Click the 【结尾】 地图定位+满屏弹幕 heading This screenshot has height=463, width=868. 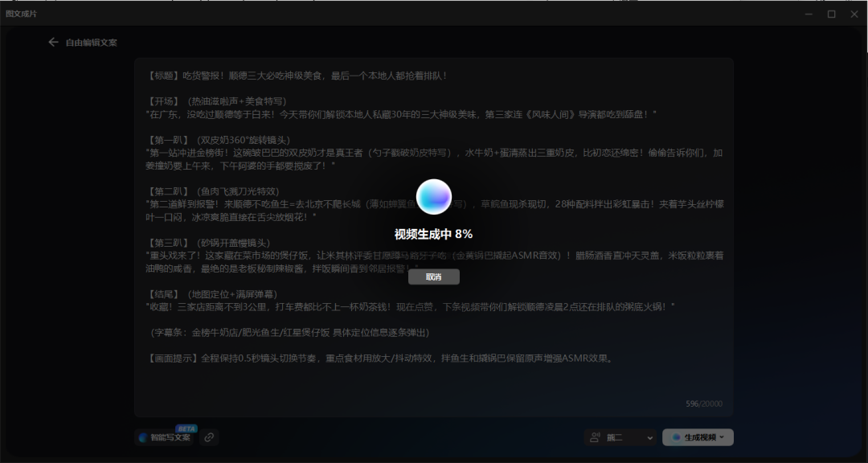pyautogui.click(x=212, y=293)
